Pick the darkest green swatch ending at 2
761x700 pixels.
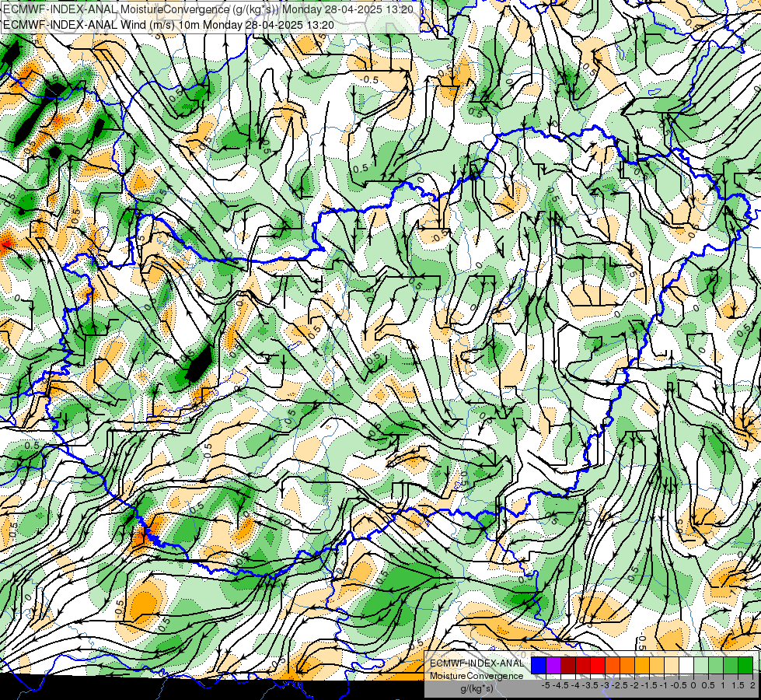coord(745,665)
